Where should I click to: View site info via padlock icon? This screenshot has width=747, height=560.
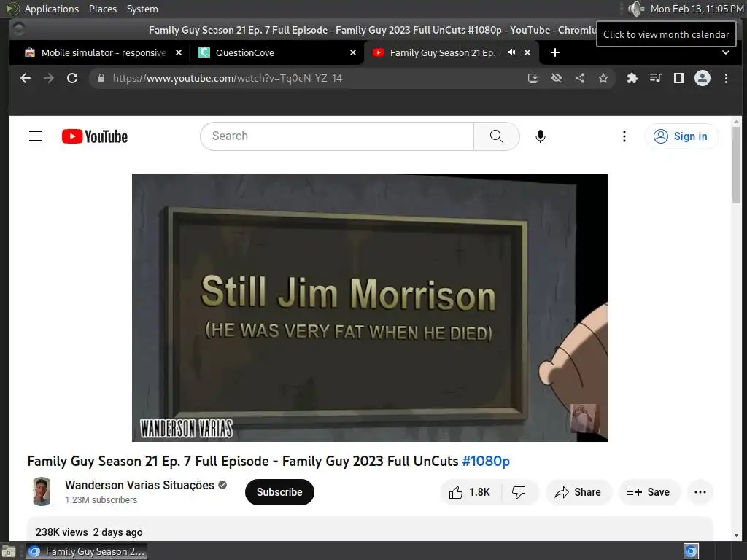pos(101,78)
